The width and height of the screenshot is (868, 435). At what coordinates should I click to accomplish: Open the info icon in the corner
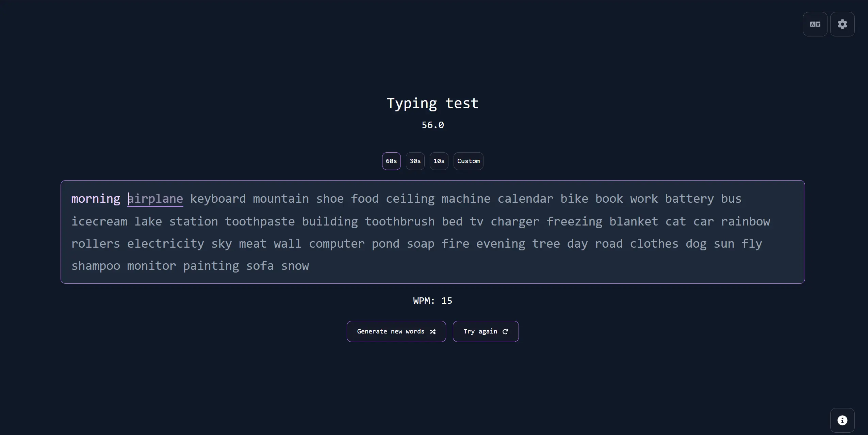pyautogui.click(x=842, y=420)
